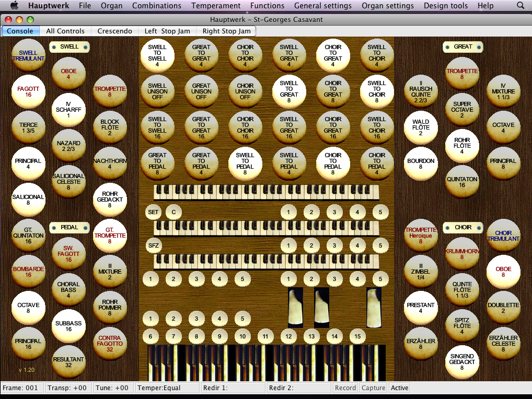Open Spotlight search icon
Viewport: 532px width, 399px height.
[520, 5]
